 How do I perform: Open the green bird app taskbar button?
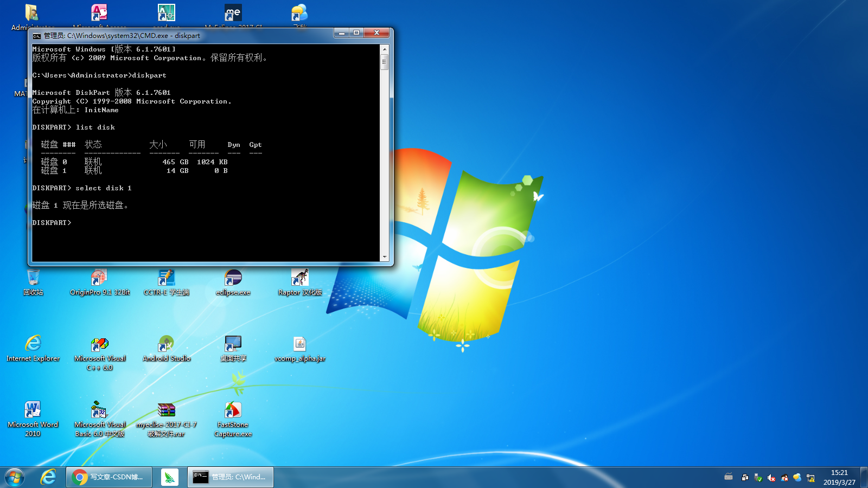pyautogui.click(x=170, y=477)
